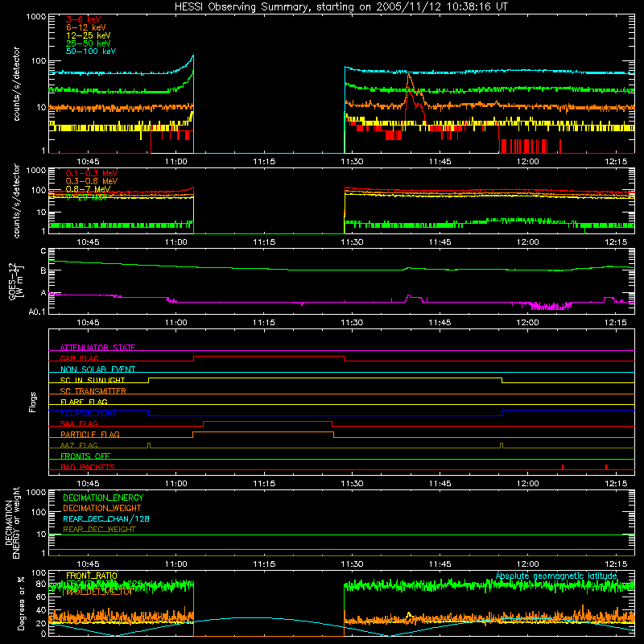Click the HESSI Observing Summary title text
The width and height of the screenshot is (644, 644).
(x=341, y=7)
